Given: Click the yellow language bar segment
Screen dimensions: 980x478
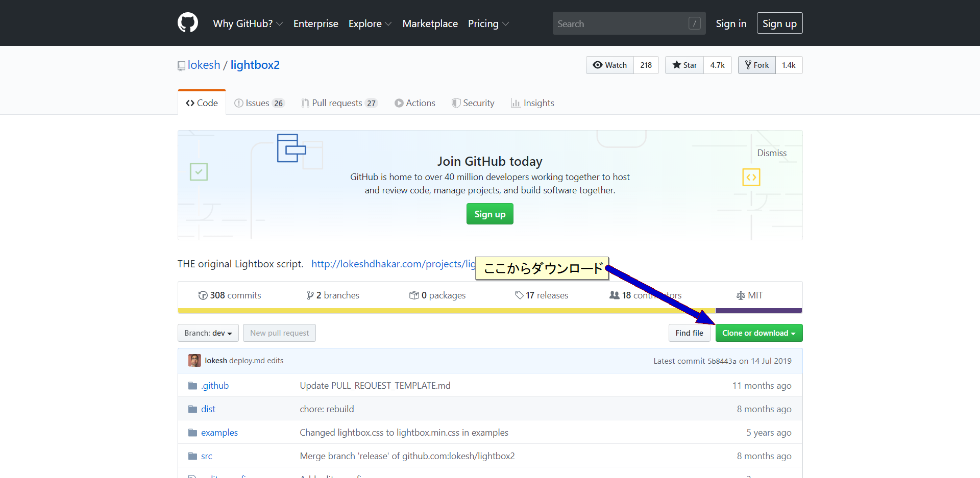Looking at the screenshot, I should 447,311.
